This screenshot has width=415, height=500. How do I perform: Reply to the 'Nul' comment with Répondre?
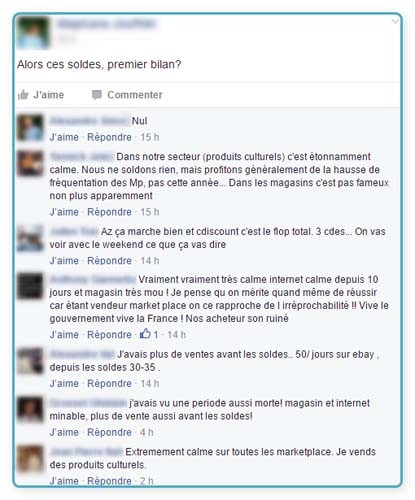(109, 137)
